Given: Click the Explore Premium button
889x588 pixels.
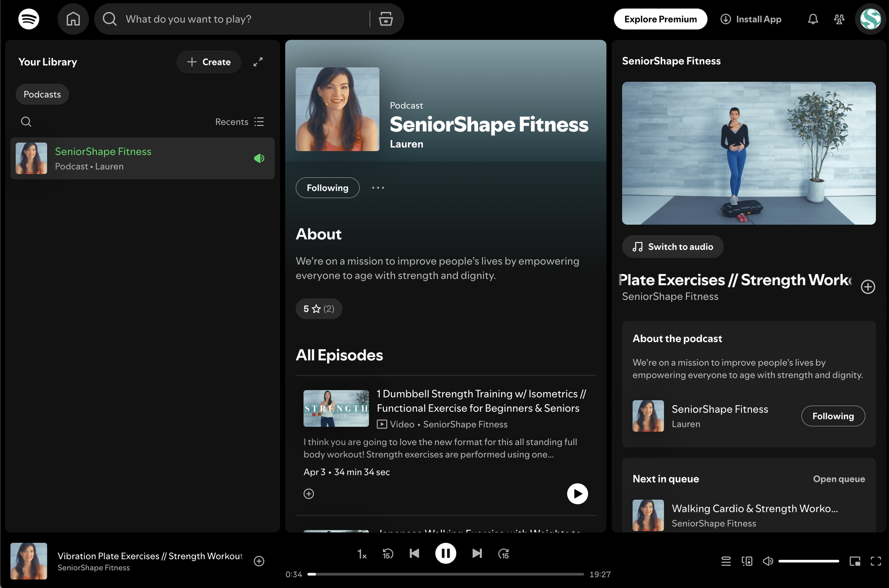Looking at the screenshot, I should (x=660, y=19).
